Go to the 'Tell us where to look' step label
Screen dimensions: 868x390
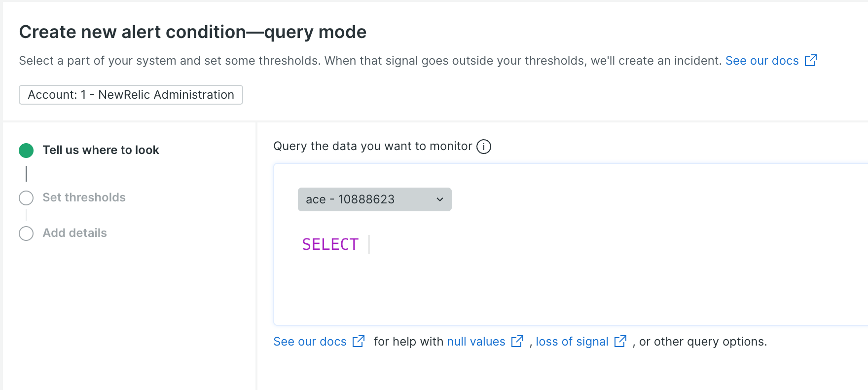(x=101, y=150)
